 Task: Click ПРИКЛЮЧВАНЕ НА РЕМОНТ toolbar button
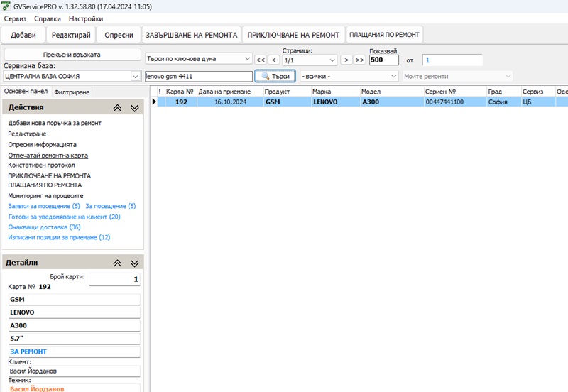point(293,35)
